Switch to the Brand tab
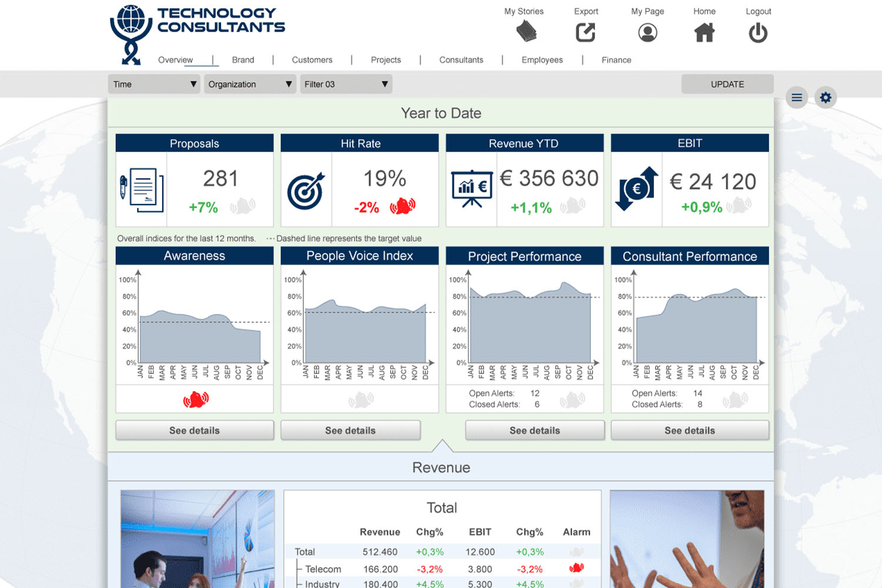Screen dimensions: 882x588 pos(243,60)
